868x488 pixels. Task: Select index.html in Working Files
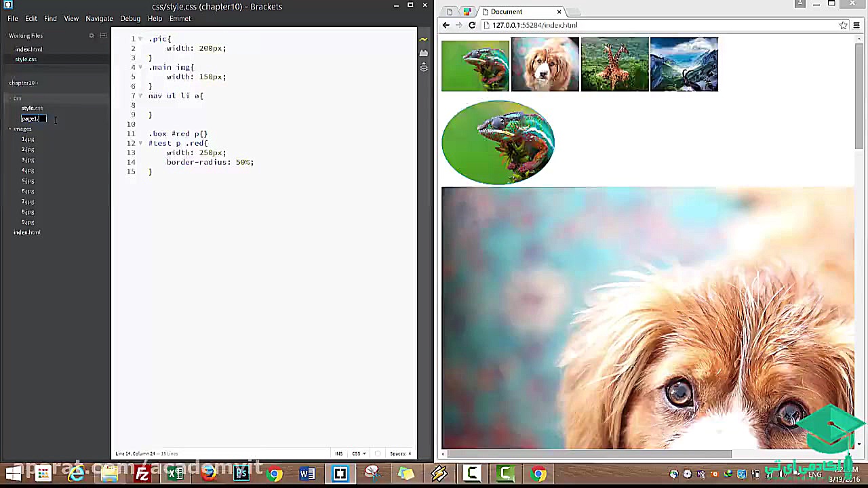28,49
